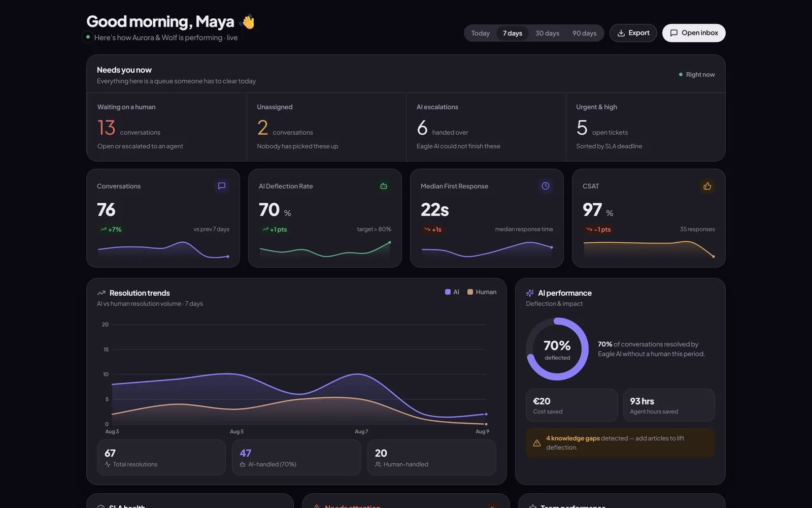Open the €20 Cost saved tile
Image resolution: width=812 pixels, height=508 pixels.
pos(572,405)
